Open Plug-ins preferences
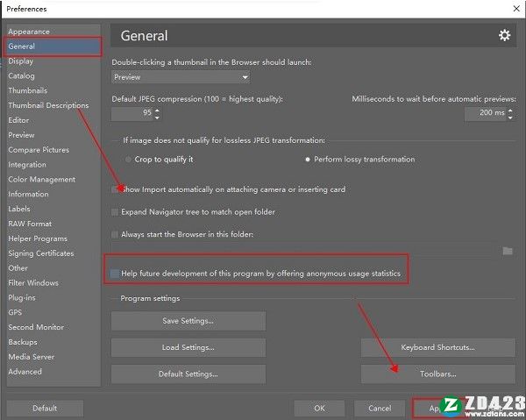The width and height of the screenshot is (526, 420). point(22,297)
